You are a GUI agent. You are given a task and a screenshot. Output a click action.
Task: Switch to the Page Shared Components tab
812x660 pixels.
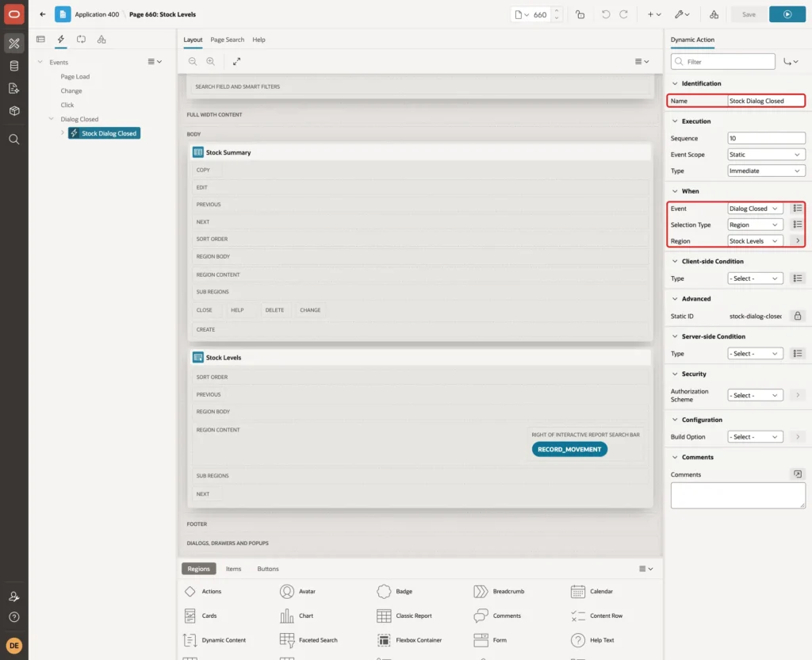click(101, 40)
